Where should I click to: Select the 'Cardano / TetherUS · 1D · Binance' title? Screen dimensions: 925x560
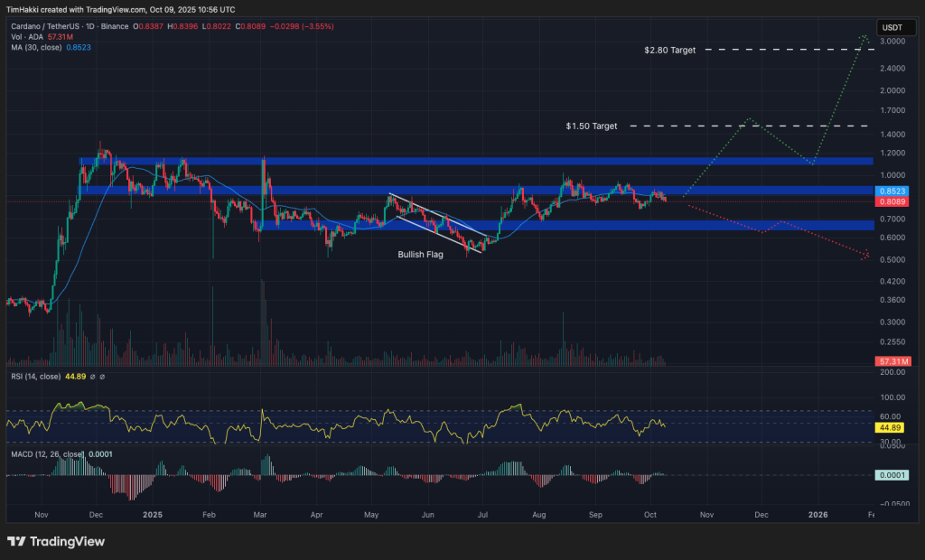pyautogui.click(x=70, y=26)
